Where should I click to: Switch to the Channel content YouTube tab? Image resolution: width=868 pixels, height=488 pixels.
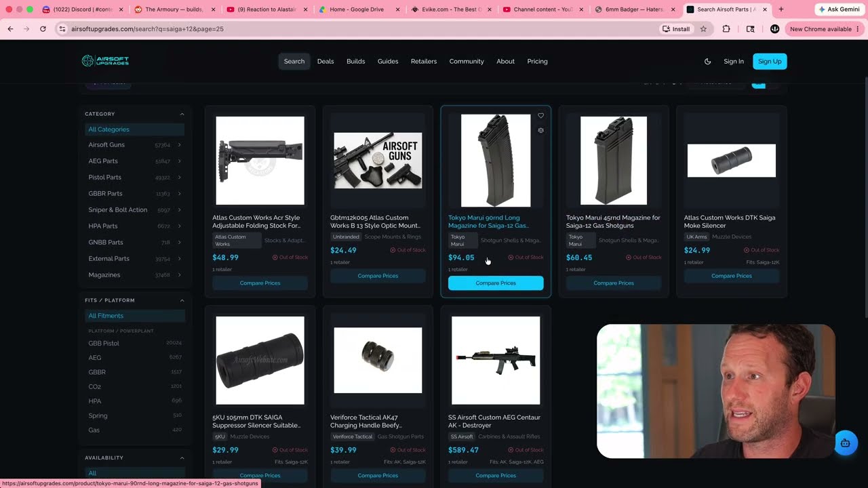[542, 9]
